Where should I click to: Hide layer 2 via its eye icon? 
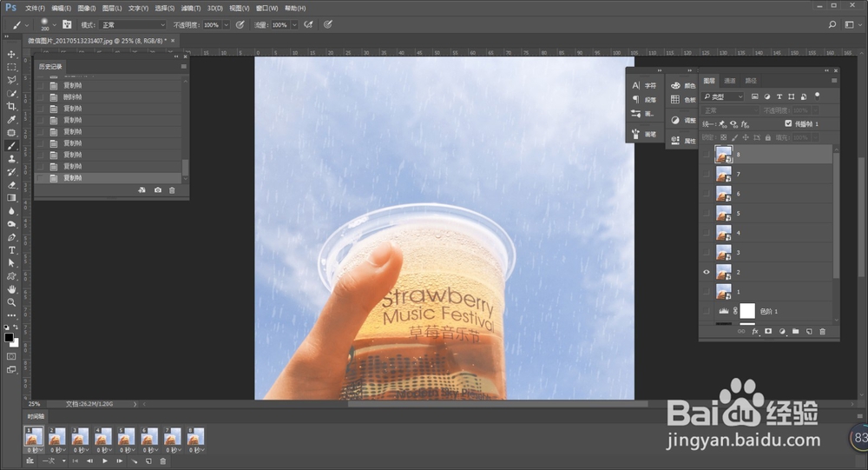click(x=707, y=272)
